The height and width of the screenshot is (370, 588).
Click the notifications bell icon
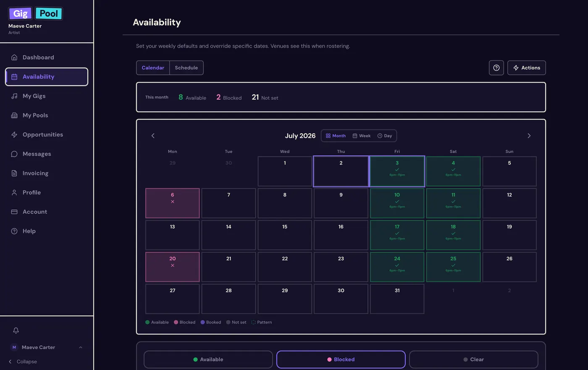pyautogui.click(x=16, y=331)
